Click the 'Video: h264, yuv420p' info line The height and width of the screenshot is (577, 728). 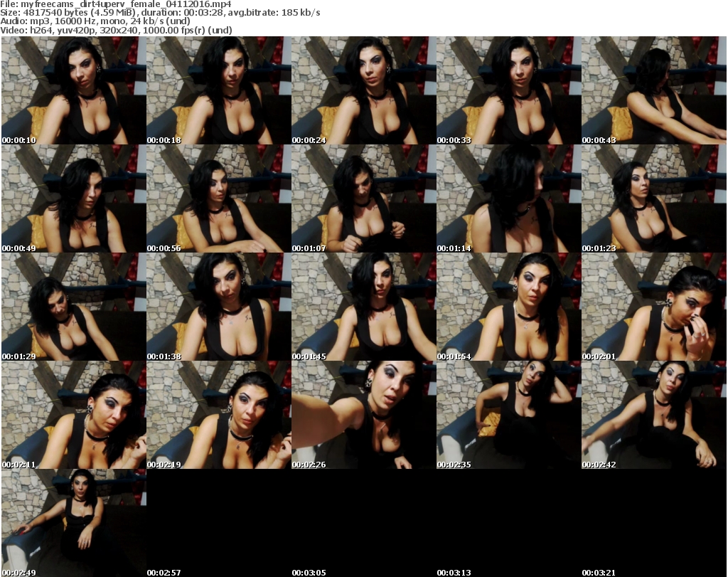point(116,30)
